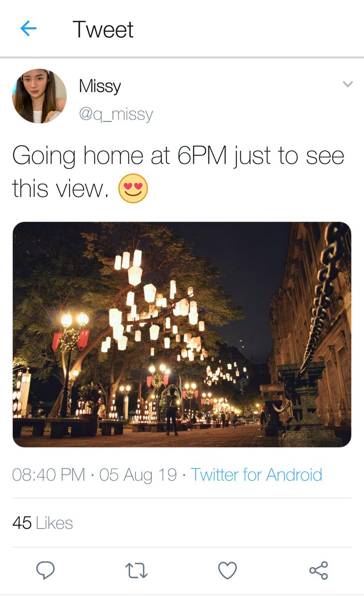
Task: Click the 08:40 PM timestamp
Action: (49, 475)
